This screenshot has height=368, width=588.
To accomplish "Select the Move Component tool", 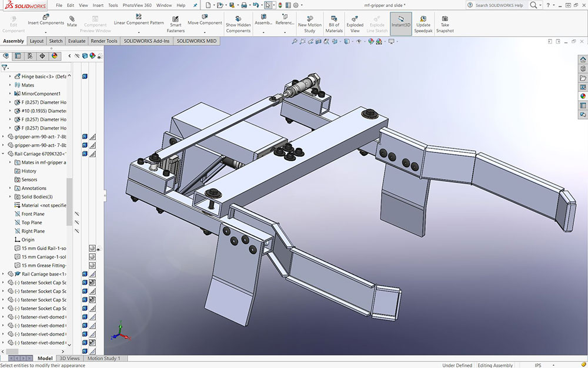I will [x=205, y=22].
